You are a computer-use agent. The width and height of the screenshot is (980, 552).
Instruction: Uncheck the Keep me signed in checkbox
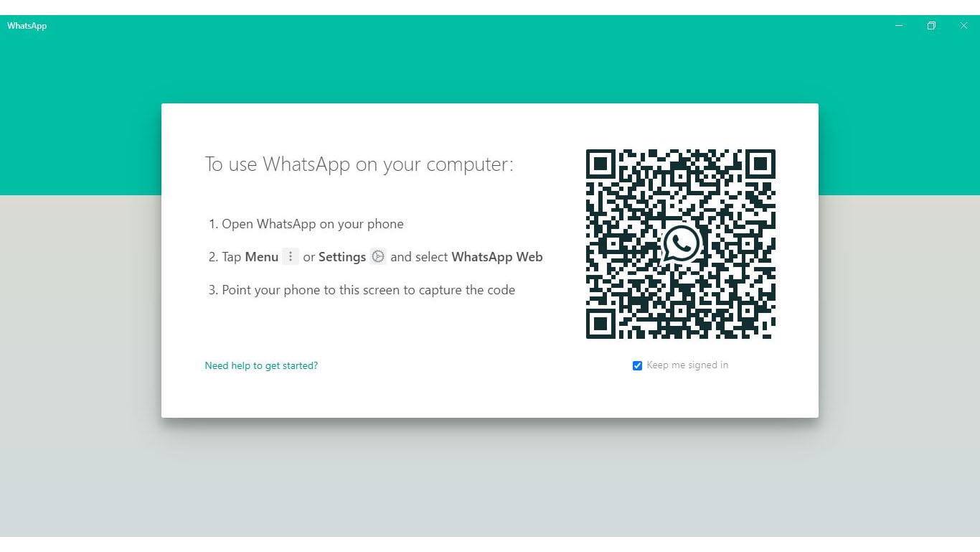tap(637, 365)
